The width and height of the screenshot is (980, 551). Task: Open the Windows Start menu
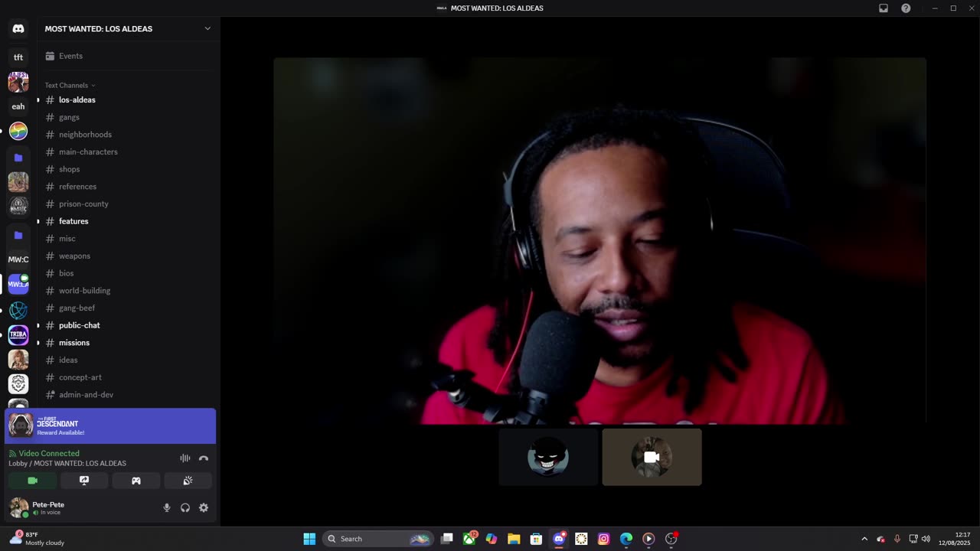pos(309,539)
